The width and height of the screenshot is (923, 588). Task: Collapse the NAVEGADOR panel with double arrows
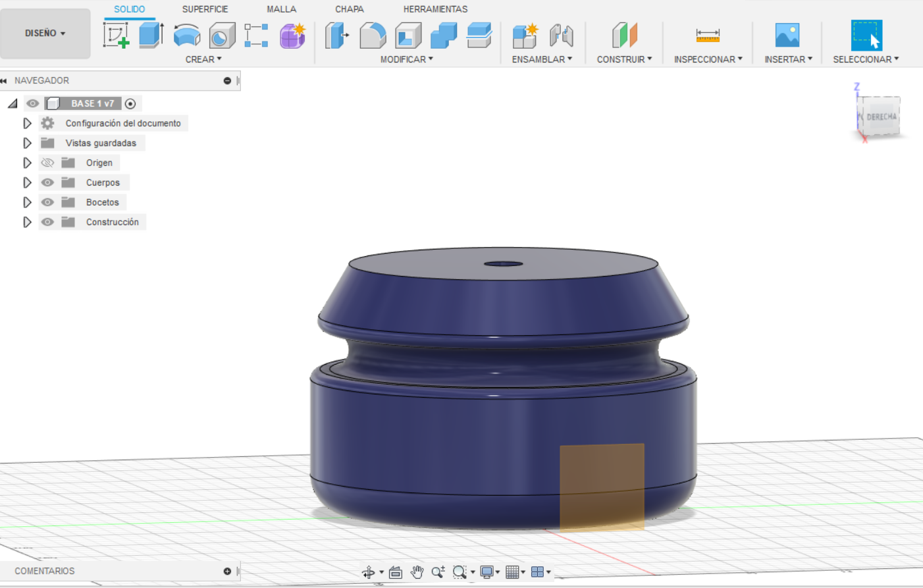[x=4, y=80]
